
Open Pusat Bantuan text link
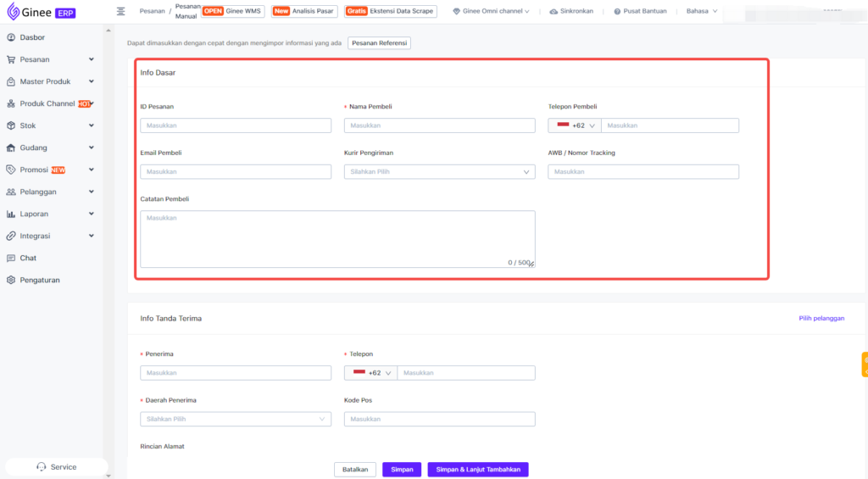(645, 11)
